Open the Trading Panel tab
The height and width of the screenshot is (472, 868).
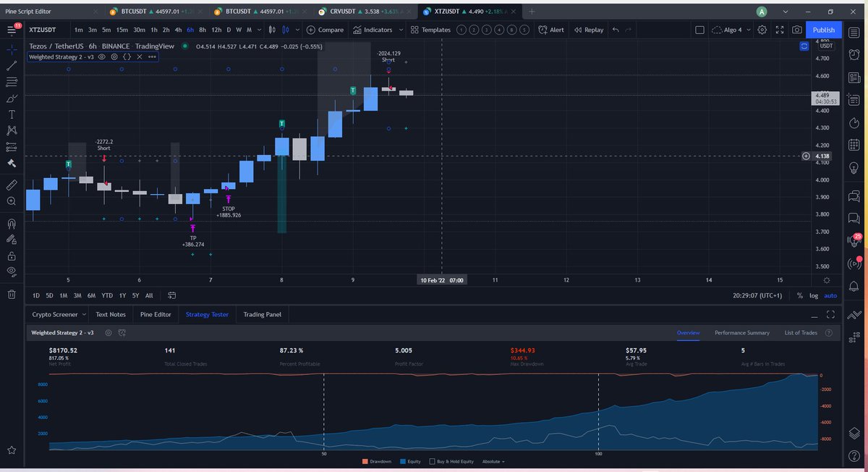(x=262, y=314)
